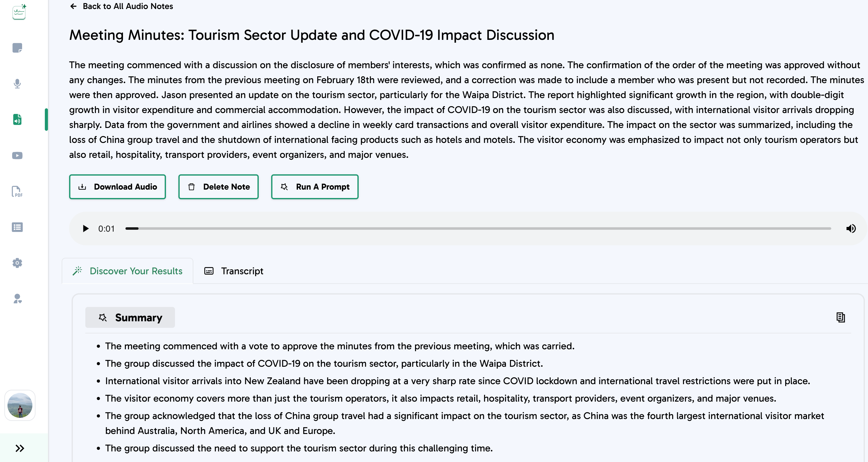Open the YouTube video icon in sidebar
The width and height of the screenshot is (868, 462).
[x=17, y=155]
